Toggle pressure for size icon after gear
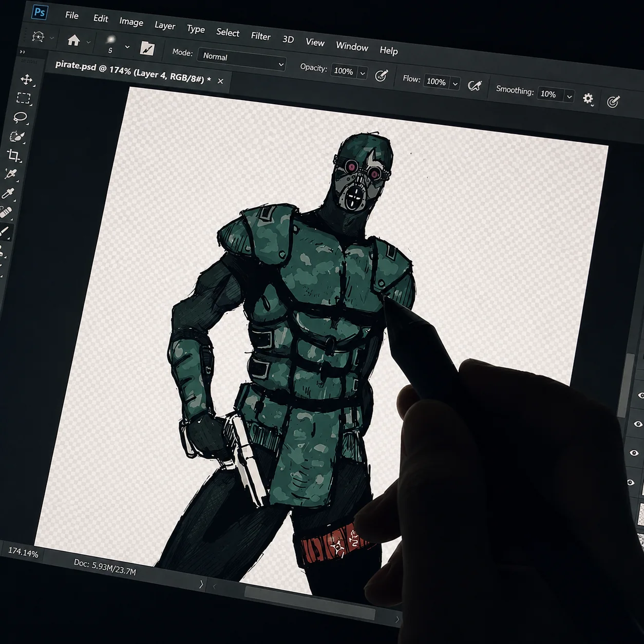644x644 pixels. click(613, 102)
